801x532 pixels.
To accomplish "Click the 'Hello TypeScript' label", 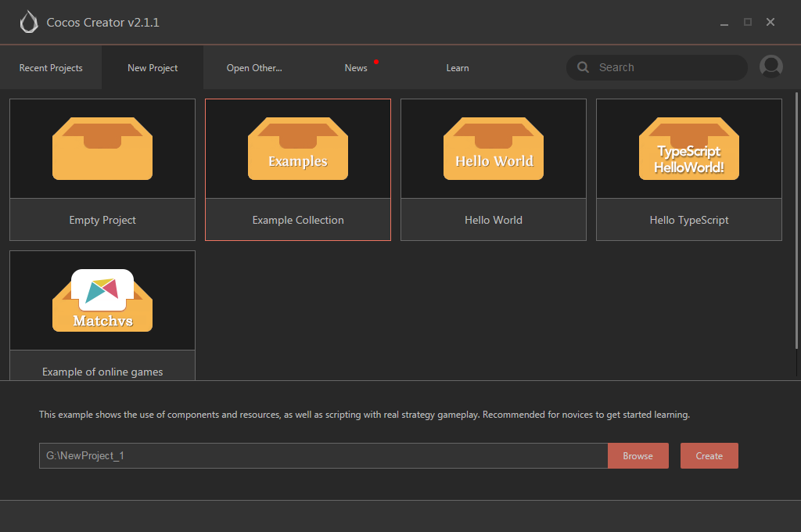I will pos(689,221).
